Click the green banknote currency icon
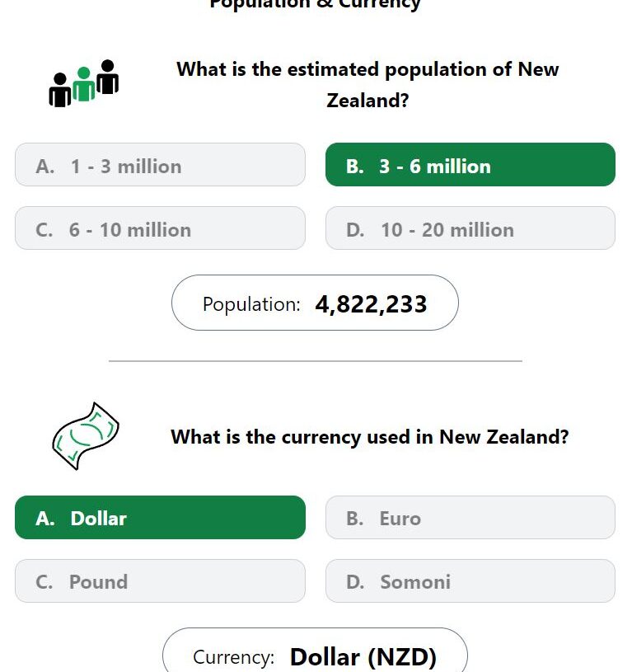The image size is (632, 672). (86, 436)
